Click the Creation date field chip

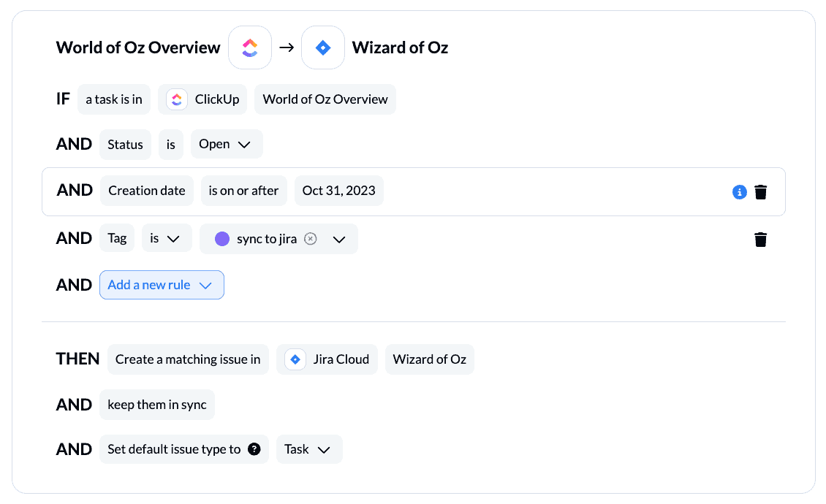pos(147,191)
